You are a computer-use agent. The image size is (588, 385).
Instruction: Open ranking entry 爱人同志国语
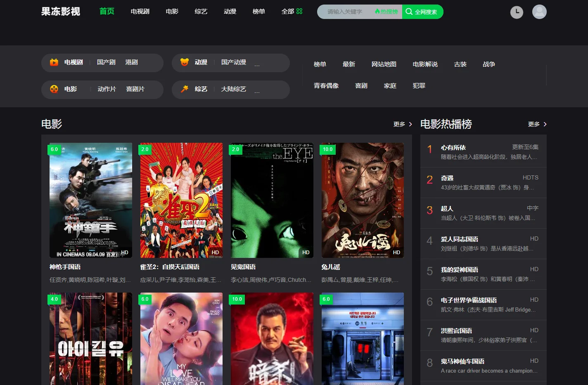pos(484,243)
